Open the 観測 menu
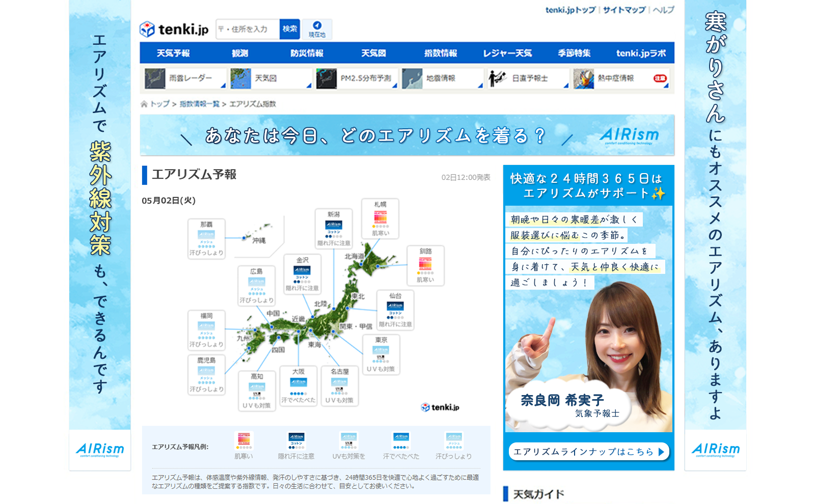Image resolution: width=815 pixels, height=504 pixels. 240,53
